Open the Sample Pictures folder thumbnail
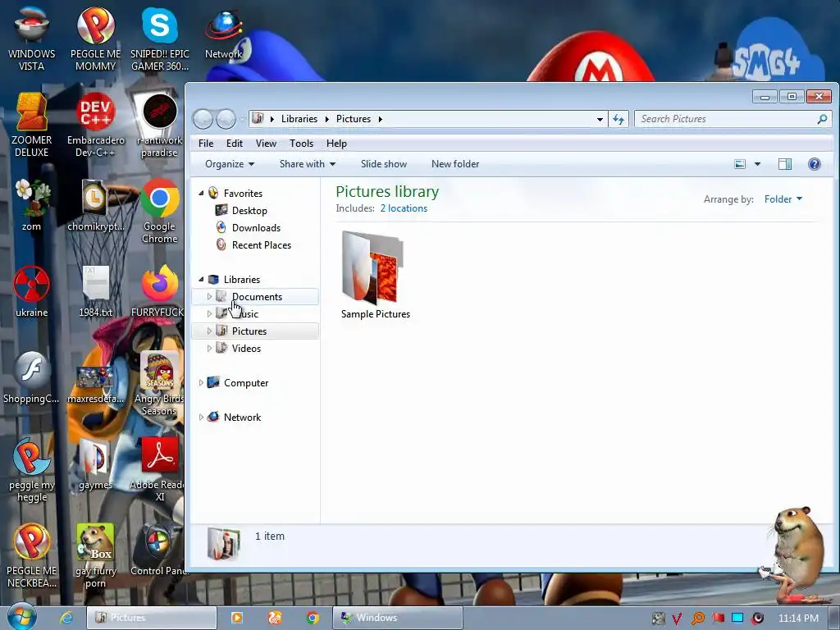This screenshot has width=840, height=630. [x=375, y=275]
